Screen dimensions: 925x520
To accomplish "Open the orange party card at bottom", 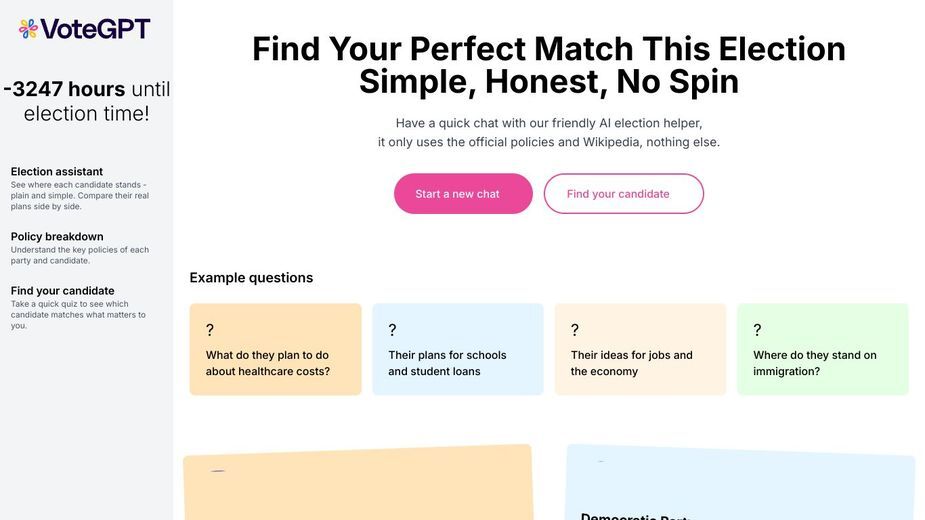I will click(359, 483).
